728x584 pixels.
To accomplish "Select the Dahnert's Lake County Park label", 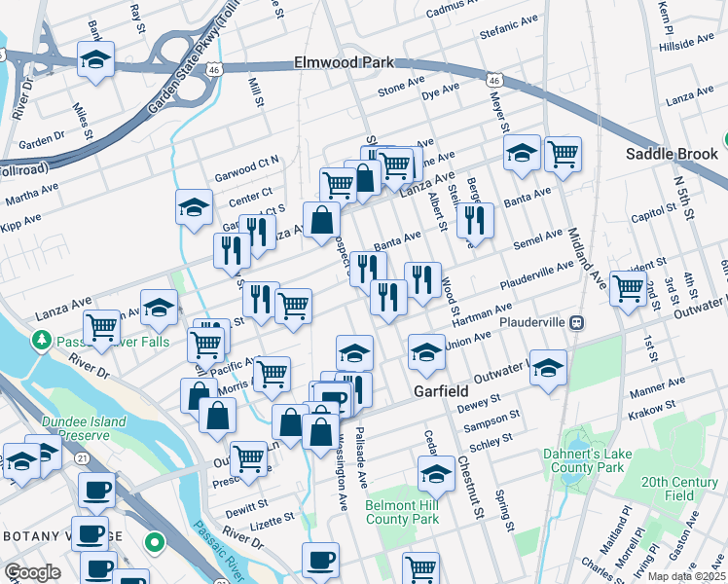I will coord(587,460).
